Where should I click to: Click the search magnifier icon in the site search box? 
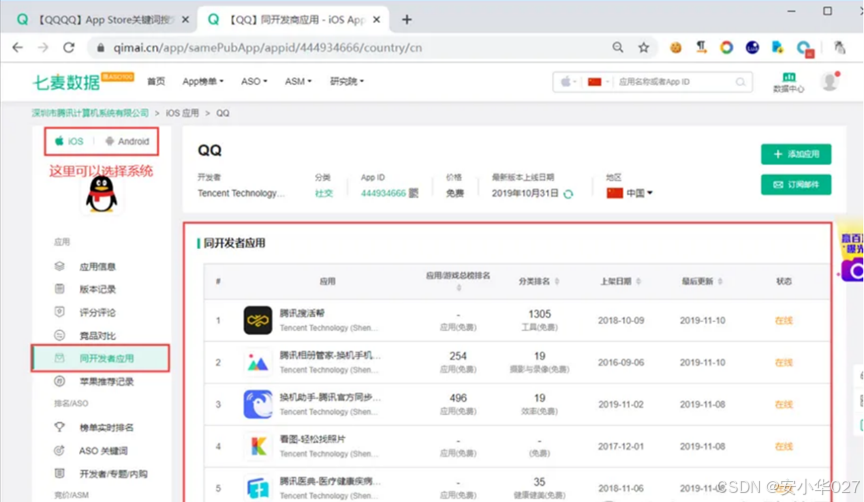(x=741, y=82)
